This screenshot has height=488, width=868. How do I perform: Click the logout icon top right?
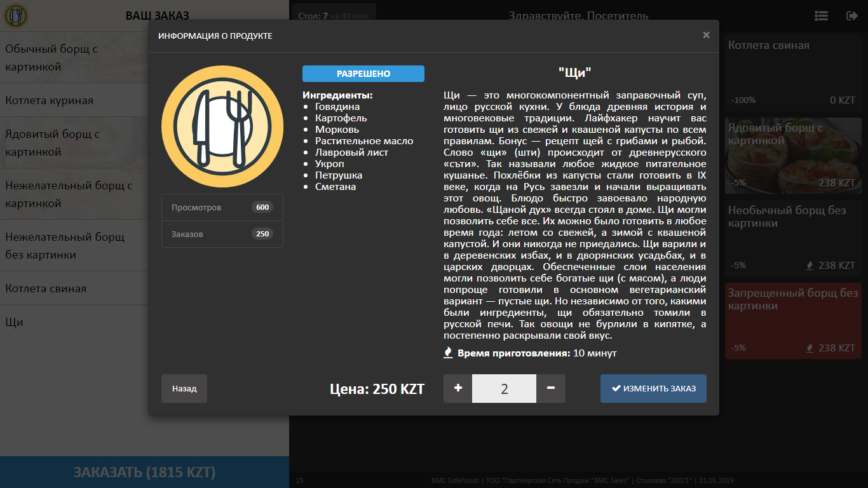point(853,15)
